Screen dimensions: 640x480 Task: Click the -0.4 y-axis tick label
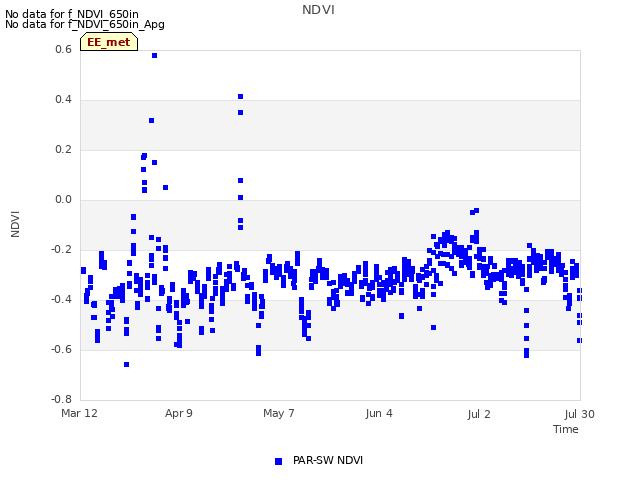point(61,300)
